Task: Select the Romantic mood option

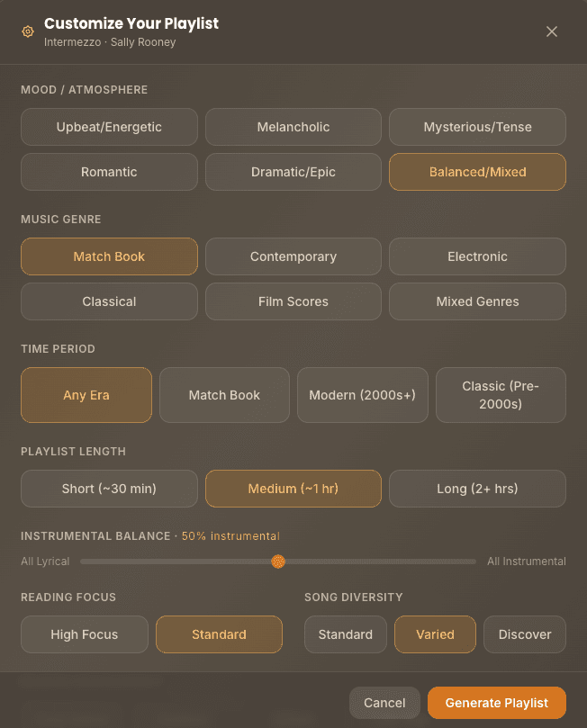Action: [x=109, y=172]
